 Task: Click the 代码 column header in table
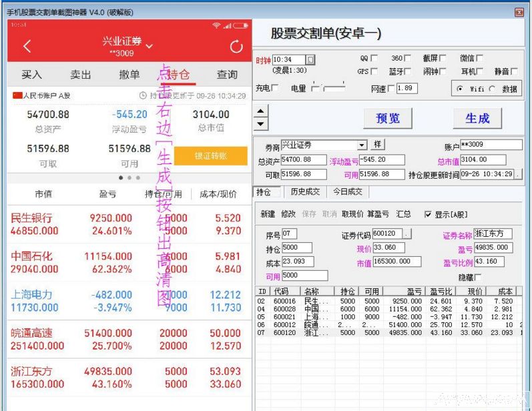coord(285,292)
